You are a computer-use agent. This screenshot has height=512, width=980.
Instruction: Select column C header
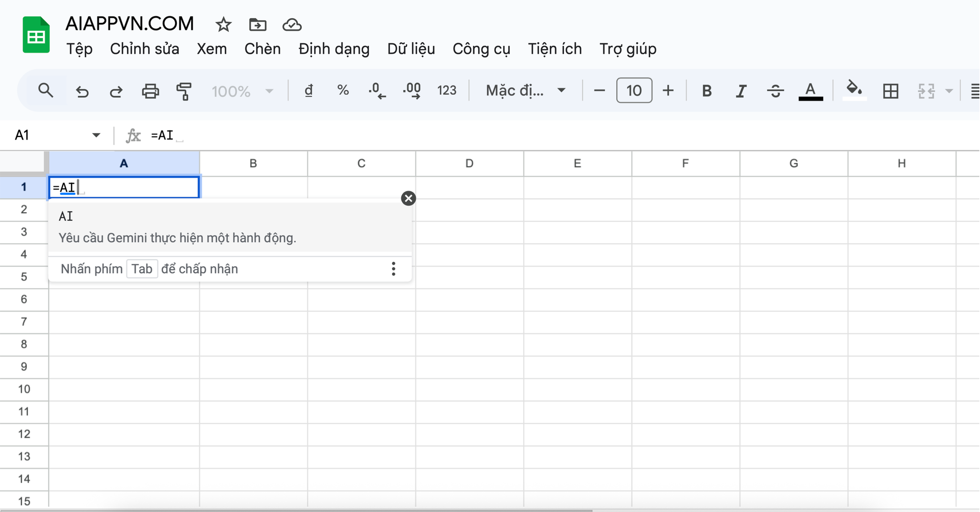pos(362,164)
